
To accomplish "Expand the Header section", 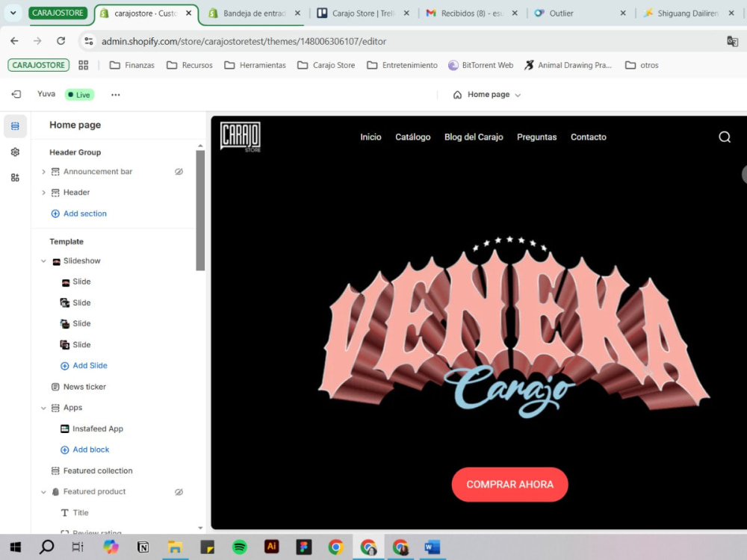I will [43, 193].
